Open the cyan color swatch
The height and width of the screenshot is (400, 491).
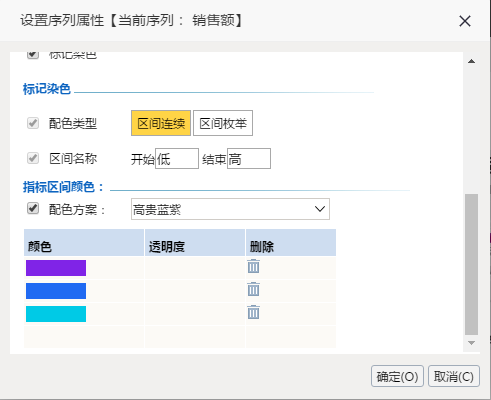point(56,314)
